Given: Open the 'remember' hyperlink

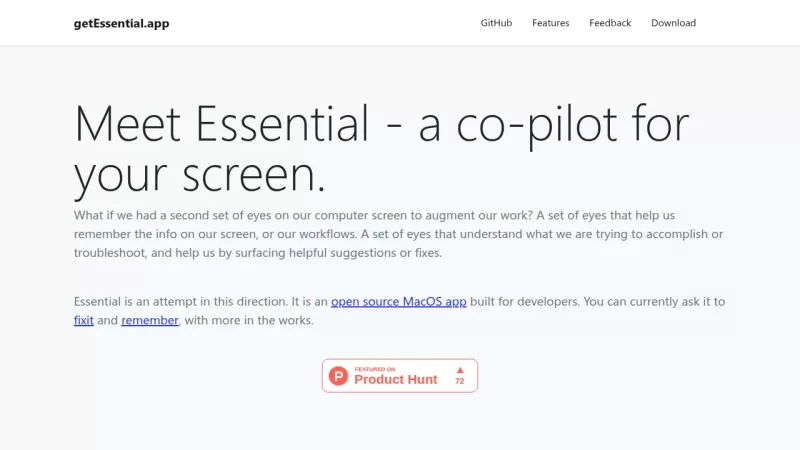Looking at the screenshot, I should 150,321.
